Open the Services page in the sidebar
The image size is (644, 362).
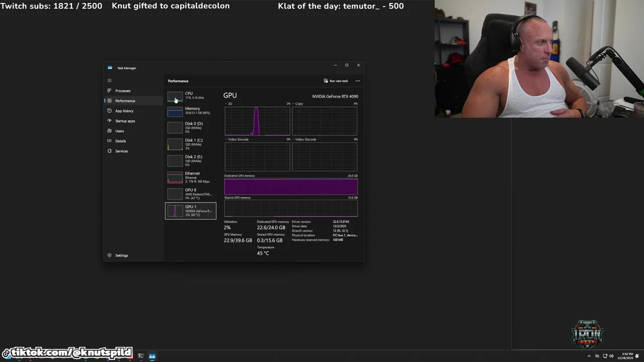point(133,151)
